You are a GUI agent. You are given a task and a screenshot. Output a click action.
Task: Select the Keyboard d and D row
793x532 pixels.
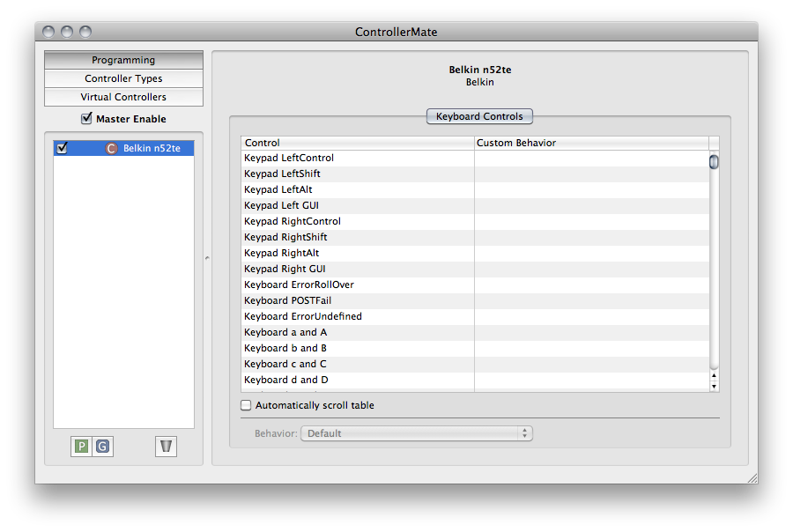click(476, 380)
